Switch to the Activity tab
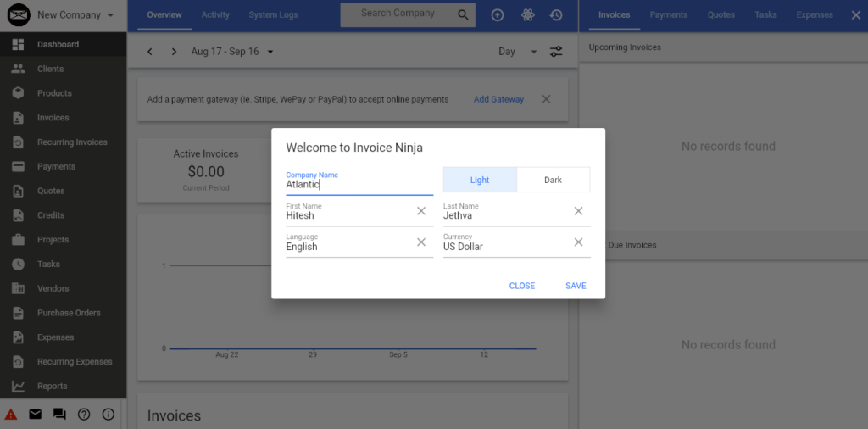This screenshot has width=868, height=429. click(x=215, y=15)
